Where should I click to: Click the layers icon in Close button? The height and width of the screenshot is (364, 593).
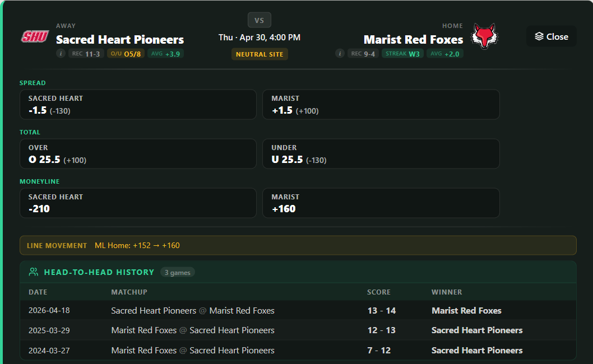[x=539, y=36]
